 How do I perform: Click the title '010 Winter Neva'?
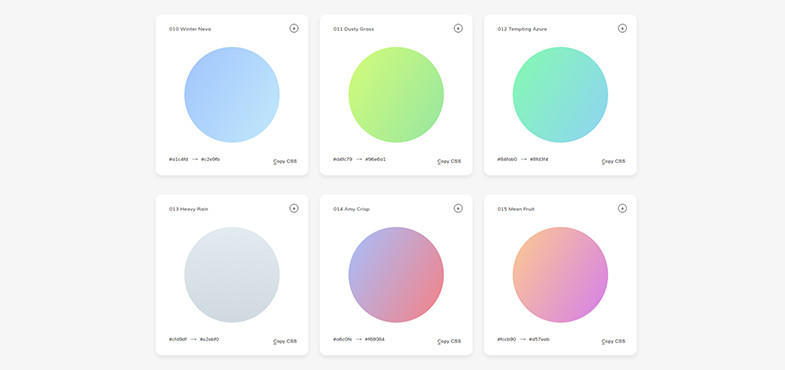click(x=190, y=29)
